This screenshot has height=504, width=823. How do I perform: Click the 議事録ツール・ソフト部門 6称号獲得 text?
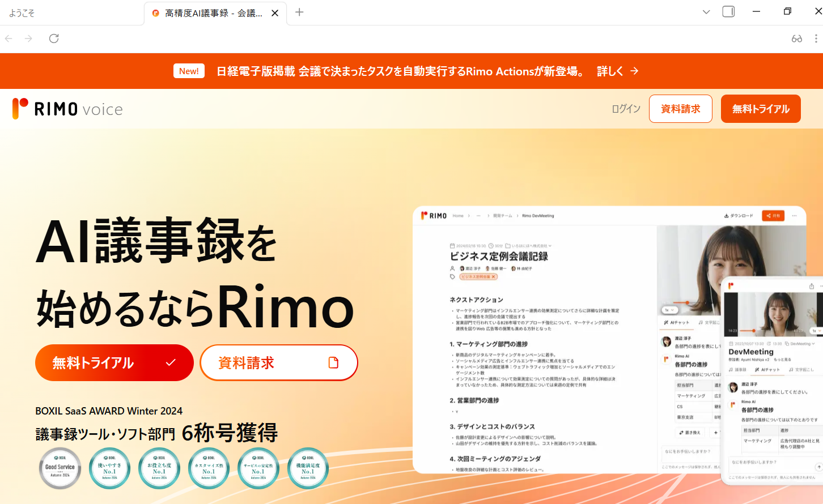click(156, 433)
